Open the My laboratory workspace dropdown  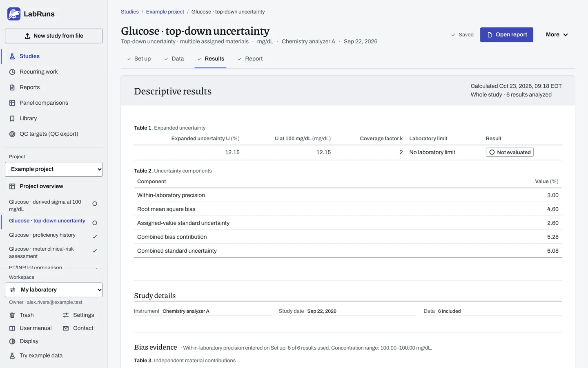(x=53, y=290)
